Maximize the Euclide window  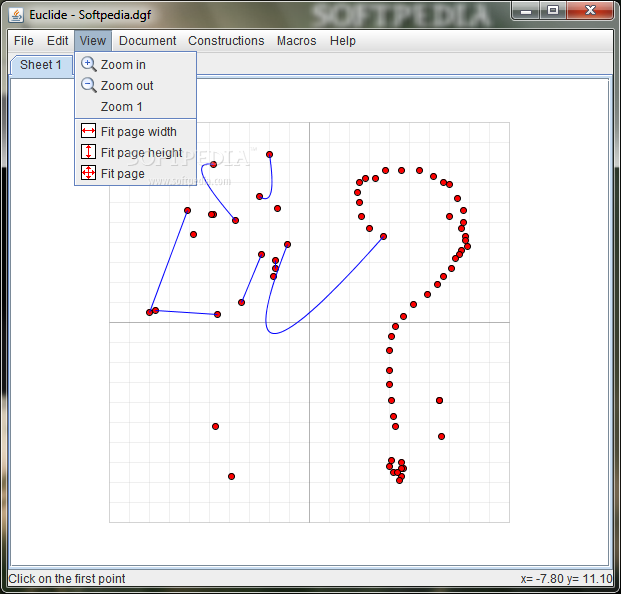point(553,11)
